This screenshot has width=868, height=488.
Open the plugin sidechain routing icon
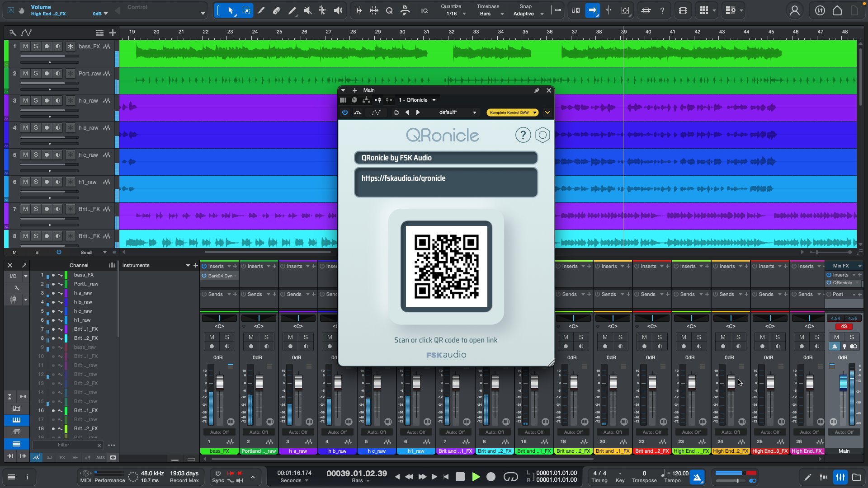tap(366, 100)
